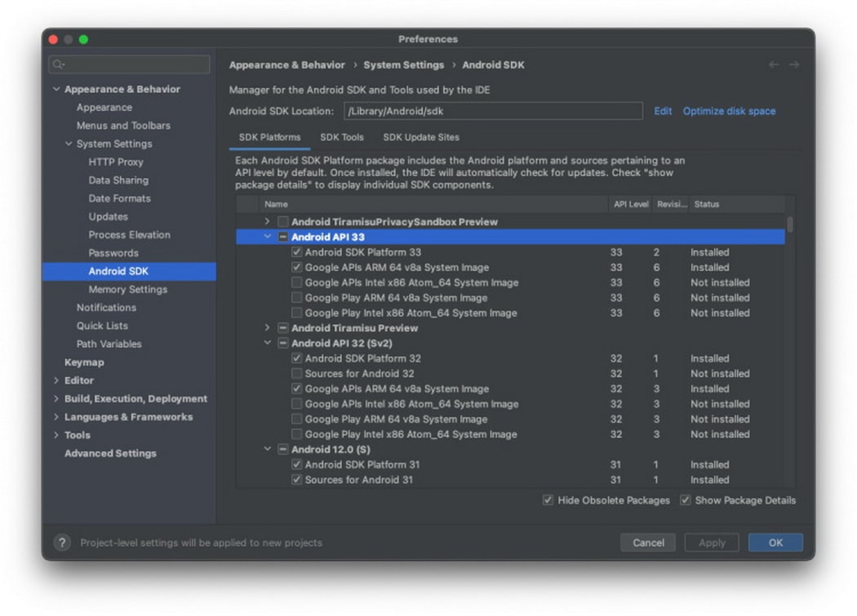Click Optimize disk space link
The height and width of the screenshot is (616, 857).
click(729, 111)
